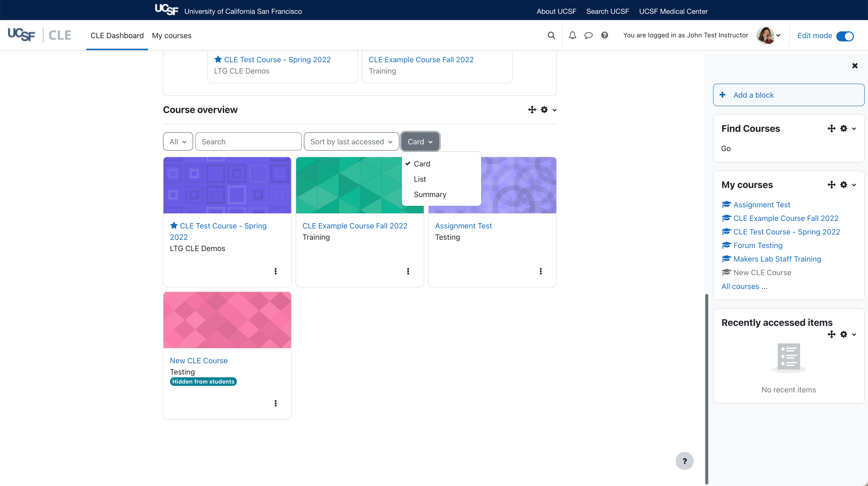Open the Find Courses gear settings
This screenshot has width=868, height=486.
point(844,129)
